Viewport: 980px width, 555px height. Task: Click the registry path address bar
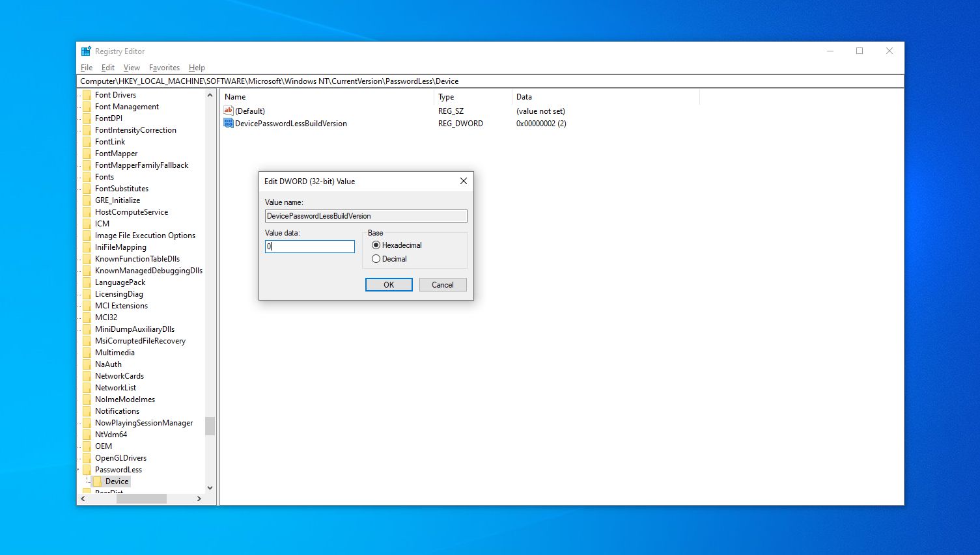pyautogui.click(x=490, y=81)
